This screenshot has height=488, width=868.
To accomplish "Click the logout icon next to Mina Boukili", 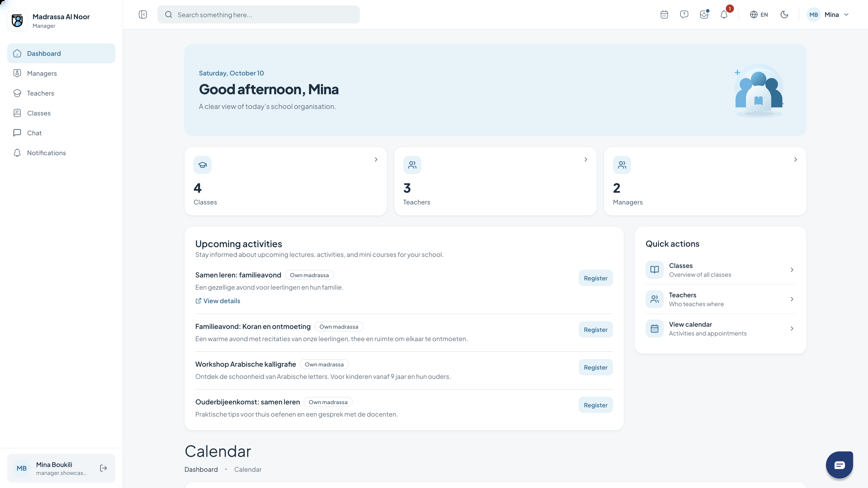I will 104,468.
